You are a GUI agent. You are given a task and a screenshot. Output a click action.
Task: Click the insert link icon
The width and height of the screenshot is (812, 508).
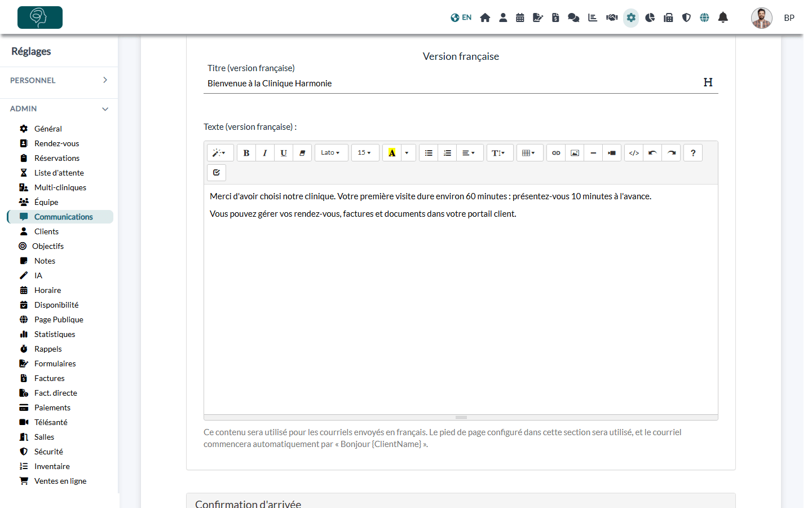556,153
